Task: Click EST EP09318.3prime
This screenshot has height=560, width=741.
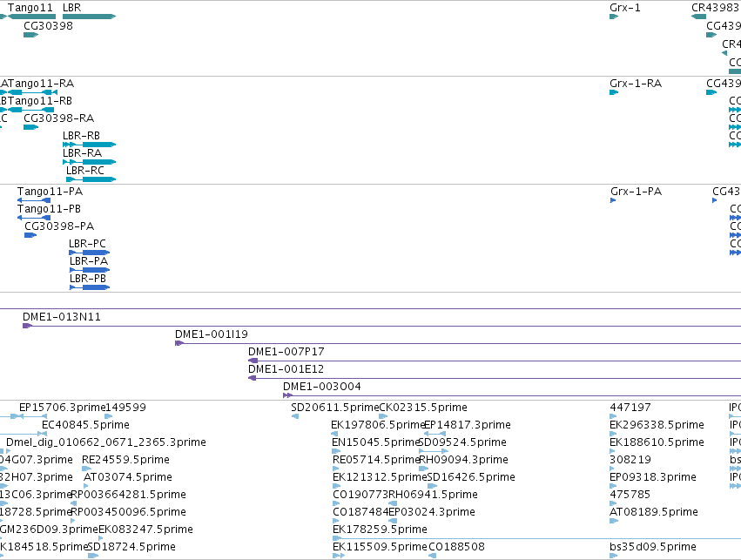Action: (x=613, y=486)
